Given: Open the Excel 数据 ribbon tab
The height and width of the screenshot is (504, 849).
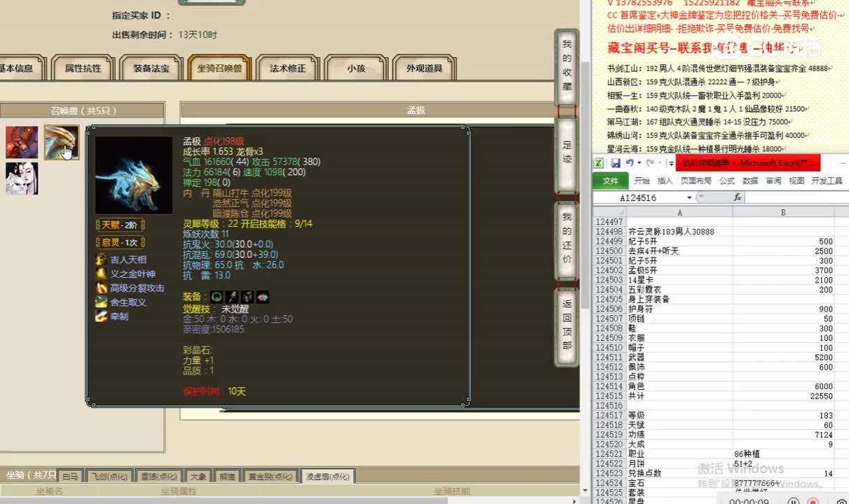Looking at the screenshot, I should [750, 181].
